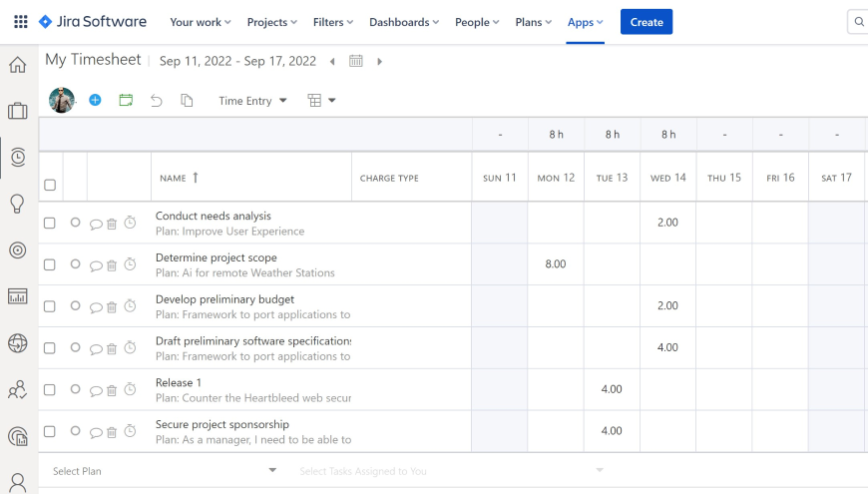Select the Secure project sponsorship status circle
Image resolution: width=868 pixels, height=494 pixels.
pos(75,431)
